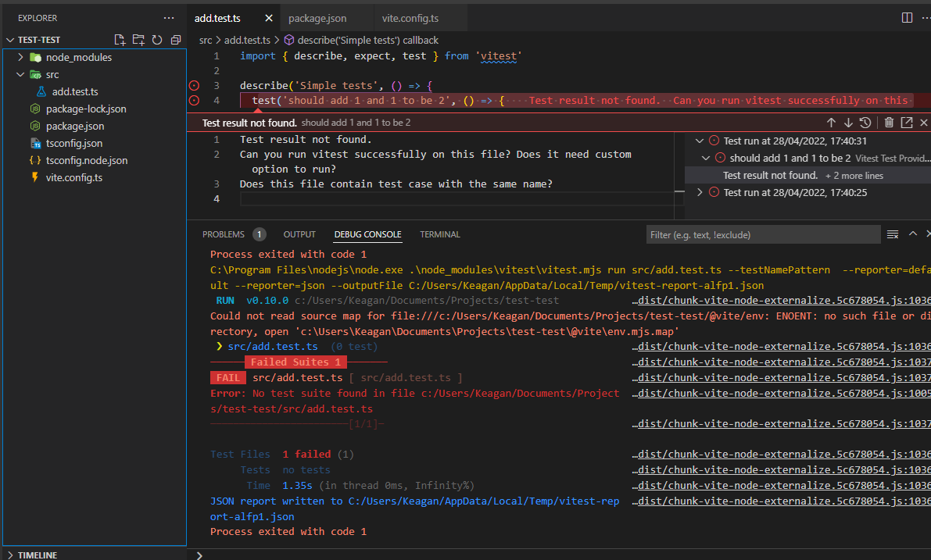Go to previous test failure arrow

(x=831, y=123)
